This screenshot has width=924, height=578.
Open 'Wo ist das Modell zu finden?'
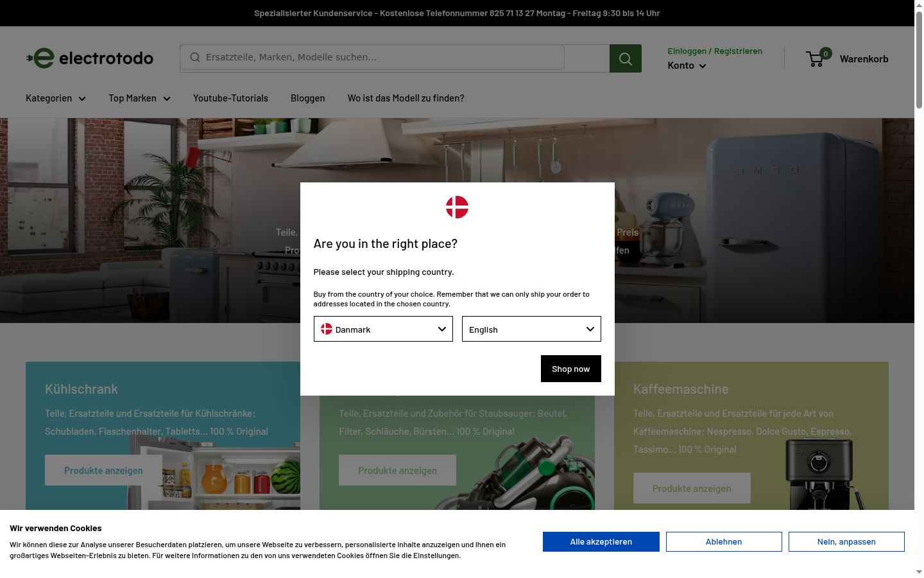click(406, 98)
